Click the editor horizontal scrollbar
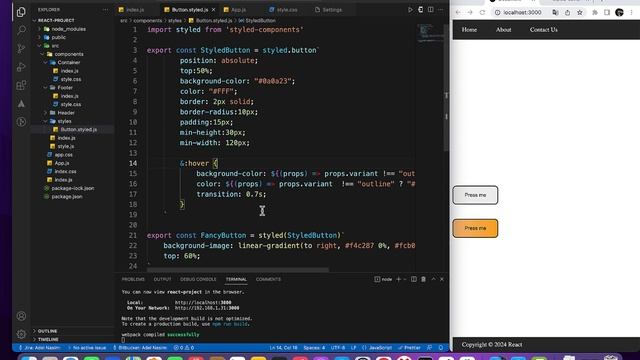 click(x=238, y=270)
